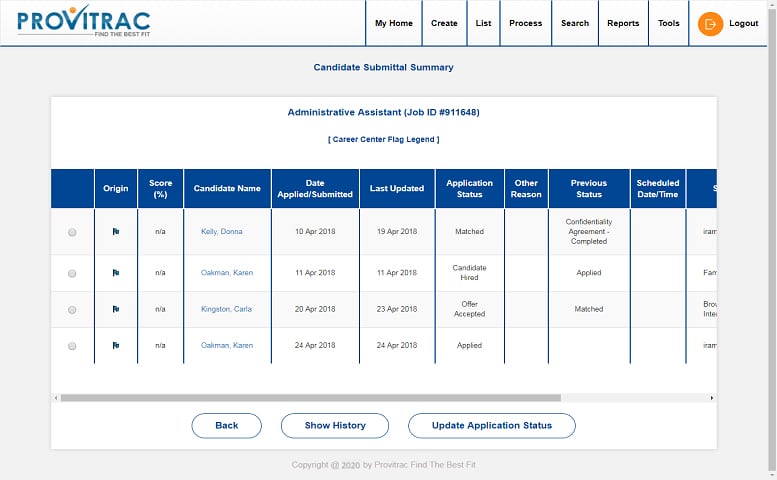Click the Logout text link
The image size is (777, 480).
743,23
